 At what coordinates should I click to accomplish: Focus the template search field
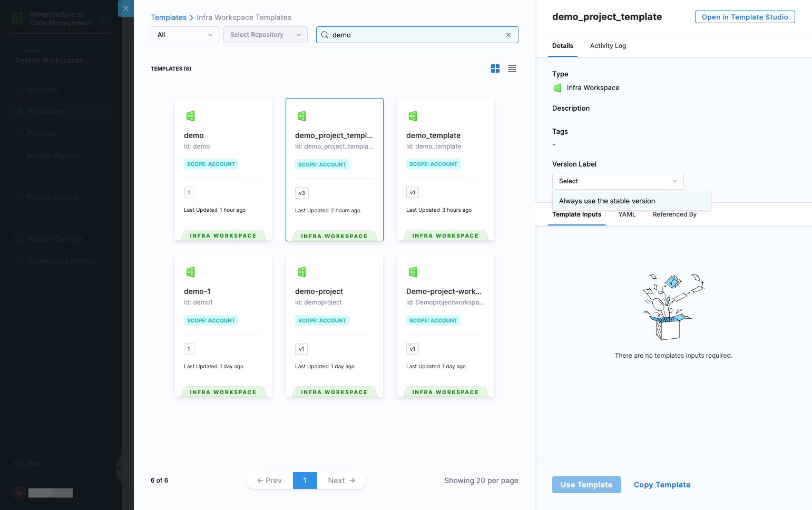coord(417,35)
